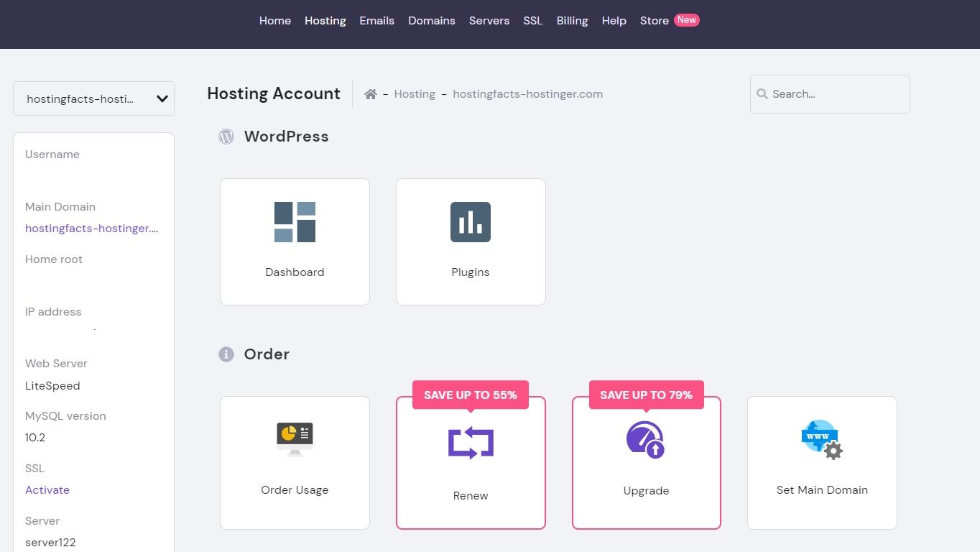Click the MySQL version 10.2 value
This screenshot has width=980, height=552.
point(35,438)
